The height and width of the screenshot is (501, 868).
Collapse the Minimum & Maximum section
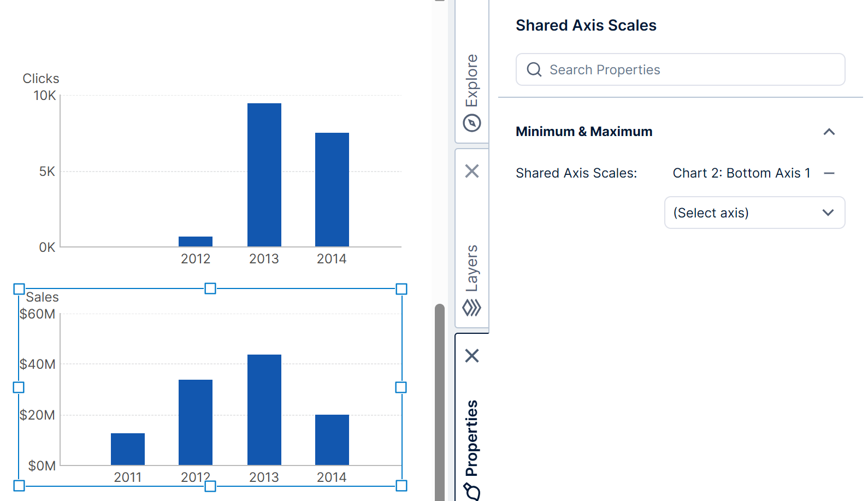[x=829, y=132]
